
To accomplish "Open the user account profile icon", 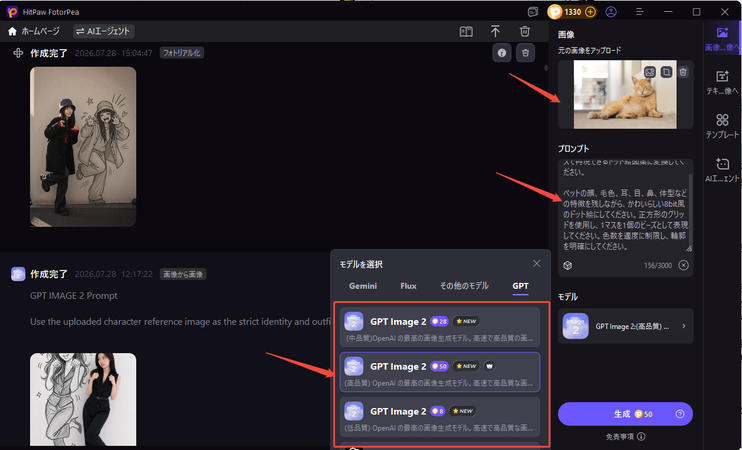I will coord(611,12).
